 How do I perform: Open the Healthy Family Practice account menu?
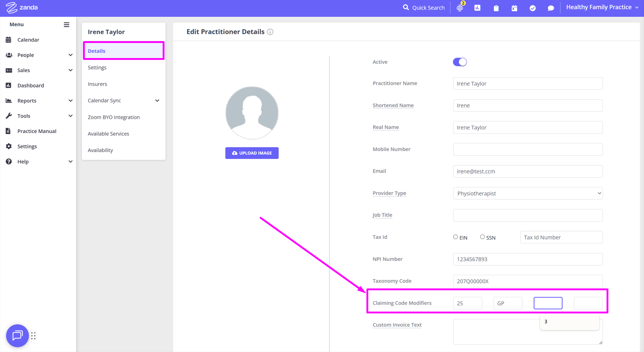pos(602,7)
